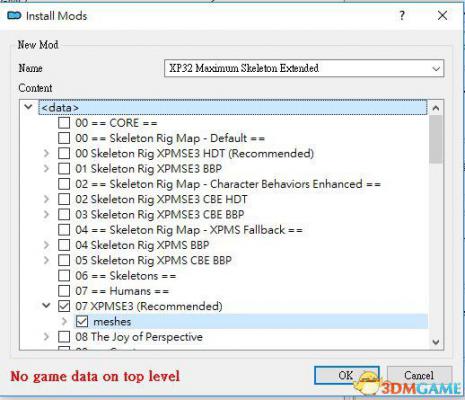
Task: Expand 04 Skeleton Rig XPMS BBP node
Action: [46, 245]
